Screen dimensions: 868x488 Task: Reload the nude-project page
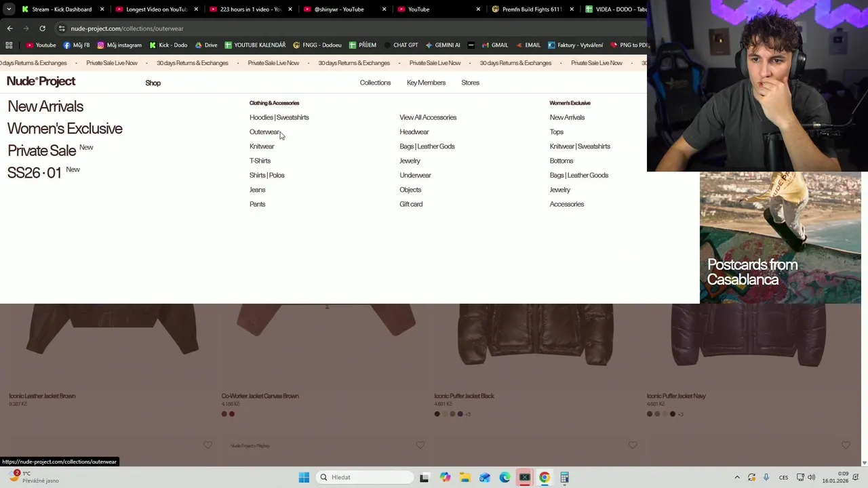(42, 28)
